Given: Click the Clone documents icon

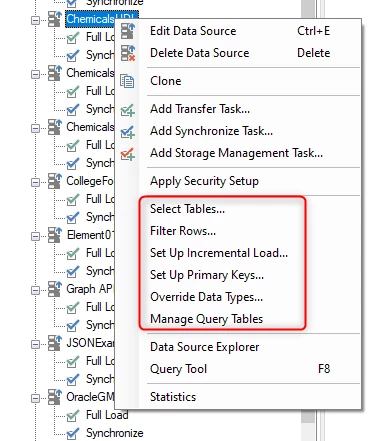Looking at the screenshot, I should [x=127, y=81].
